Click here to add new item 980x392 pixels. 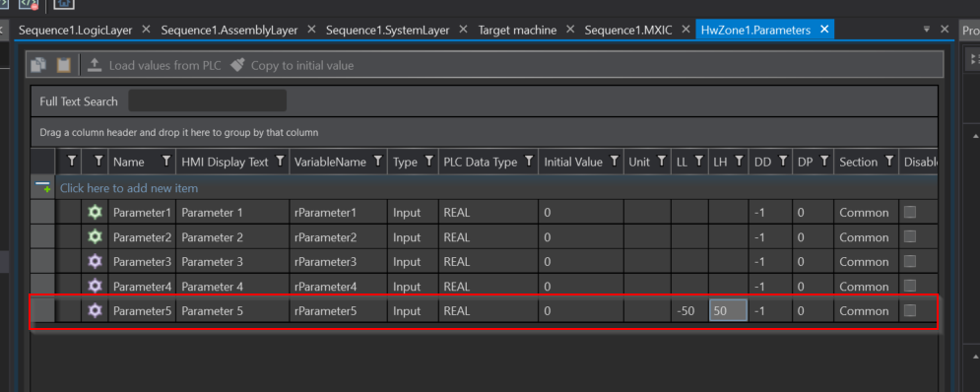click(x=129, y=187)
